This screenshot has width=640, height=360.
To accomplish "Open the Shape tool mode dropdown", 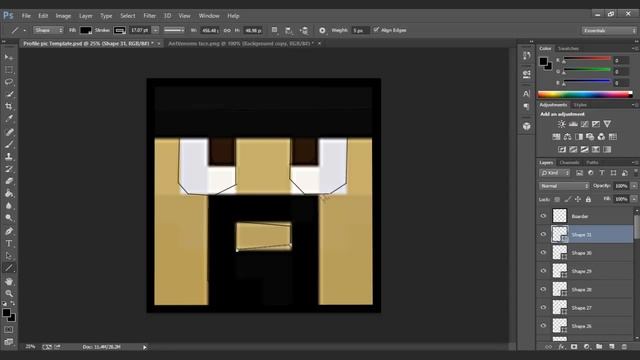I will coord(49,30).
